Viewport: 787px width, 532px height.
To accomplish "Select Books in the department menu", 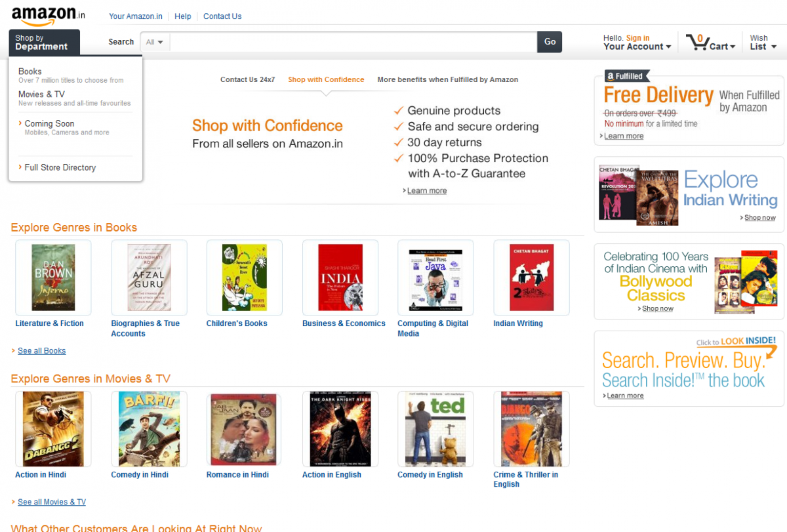I will [30, 72].
